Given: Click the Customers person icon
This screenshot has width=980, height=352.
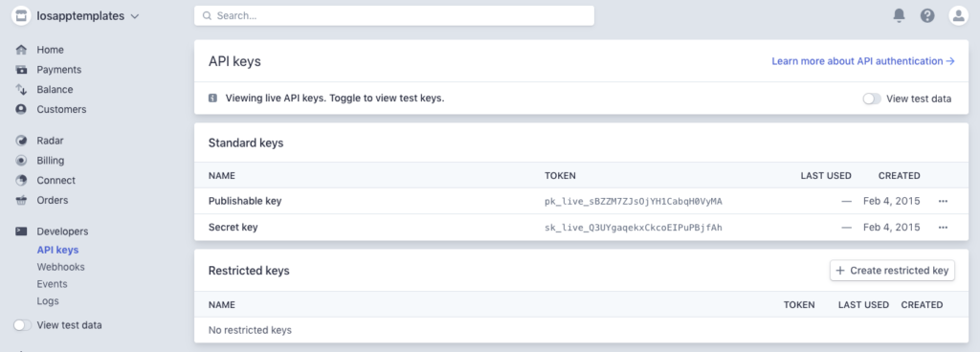Looking at the screenshot, I should coord(21,109).
